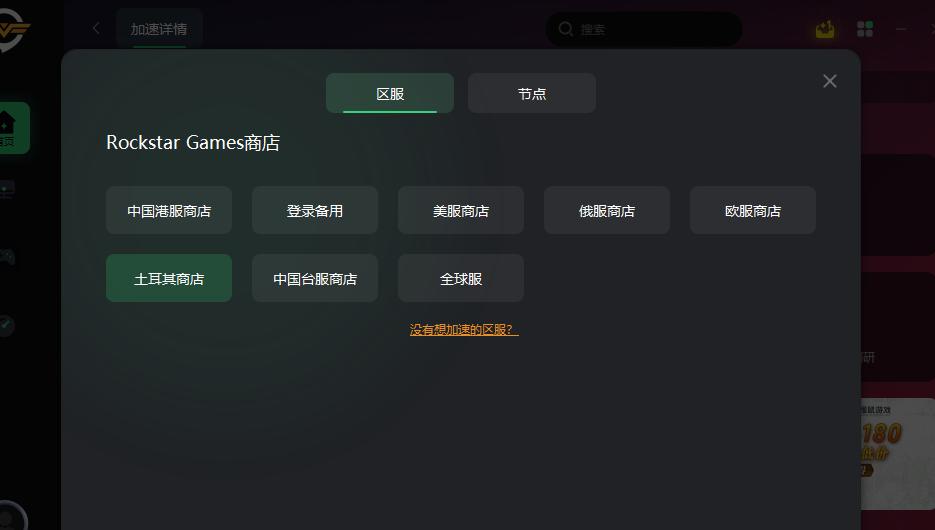935x530 pixels.
Task: Open the yellow gift inbox icon
Action: (x=825, y=29)
